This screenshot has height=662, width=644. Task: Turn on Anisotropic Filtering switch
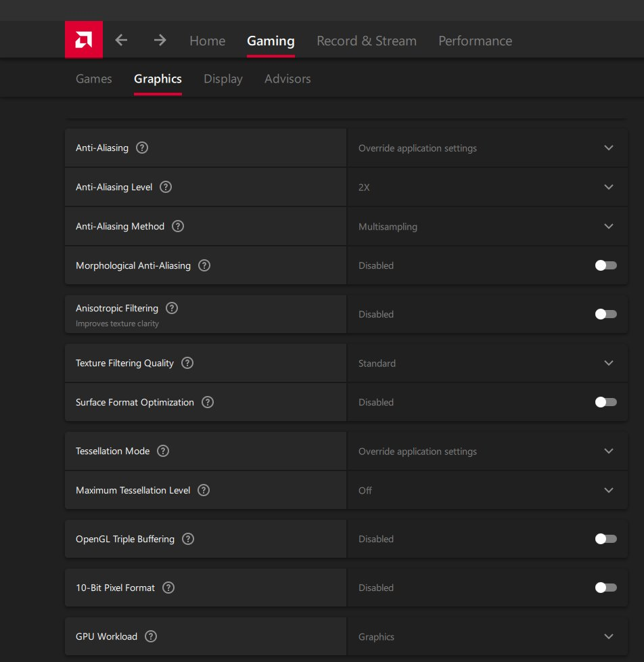pos(605,314)
